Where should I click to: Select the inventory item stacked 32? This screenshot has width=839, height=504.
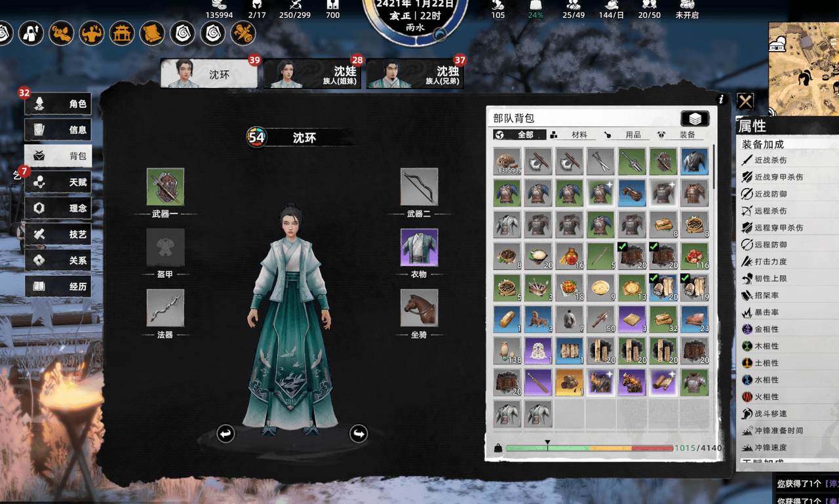pos(663,319)
